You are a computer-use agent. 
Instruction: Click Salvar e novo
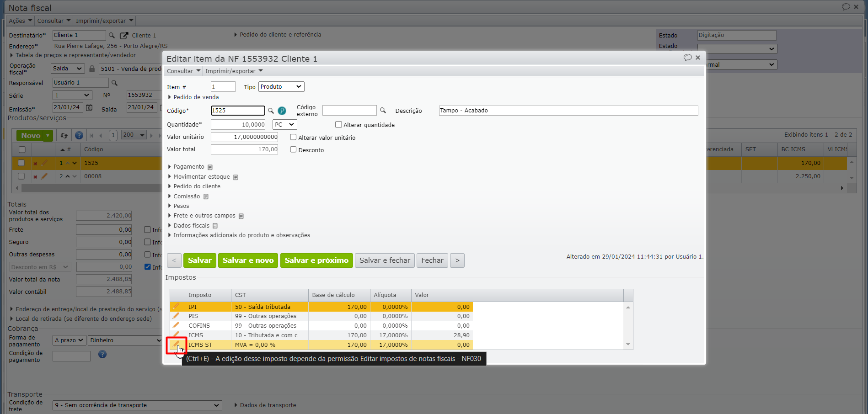point(248,260)
